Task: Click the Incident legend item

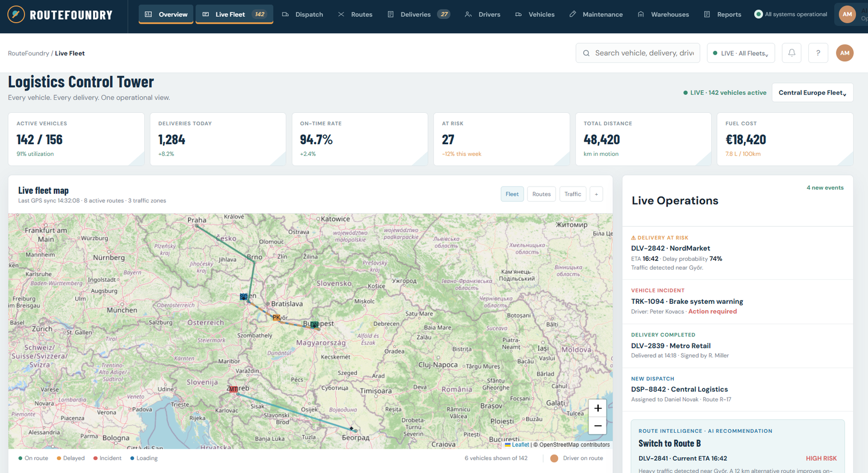Action: click(107, 458)
